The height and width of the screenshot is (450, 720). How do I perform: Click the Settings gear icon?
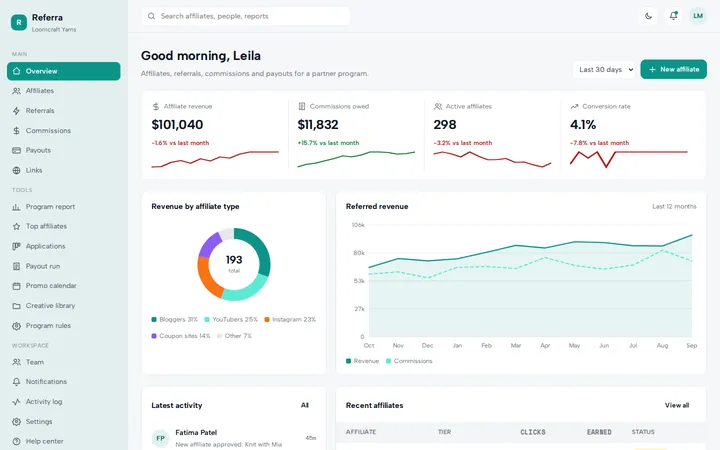17,422
